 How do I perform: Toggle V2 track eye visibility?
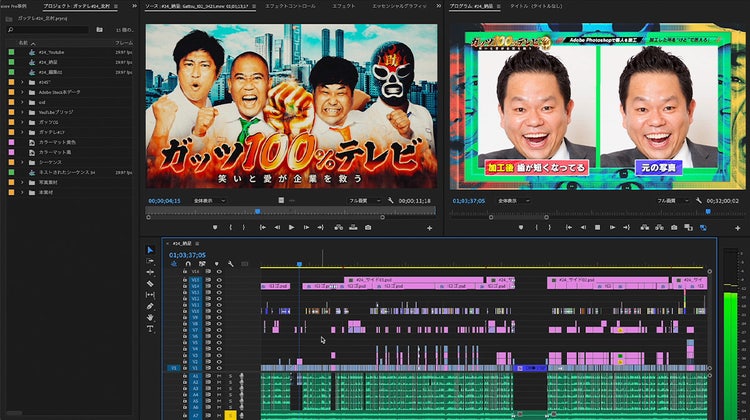(x=219, y=362)
